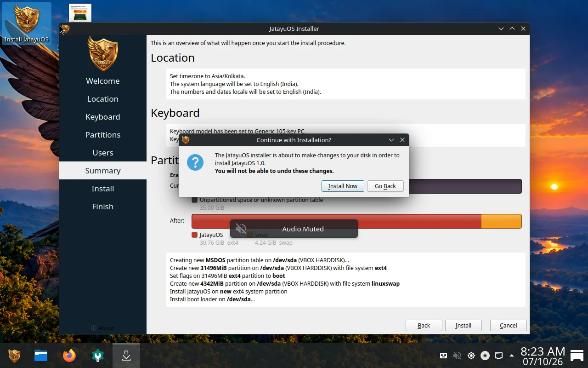Go to the Location step in sidebar
Viewport: 588px width, 368px height.
(103, 99)
